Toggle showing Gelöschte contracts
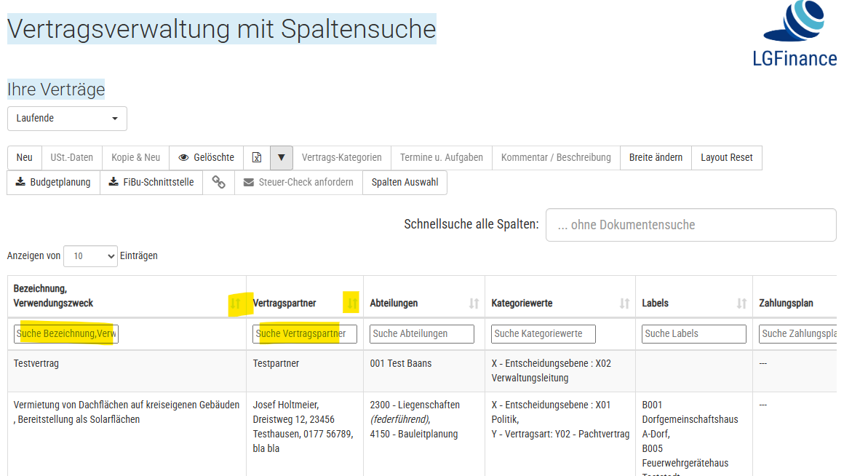868x476 pixels. coord(207,158)
